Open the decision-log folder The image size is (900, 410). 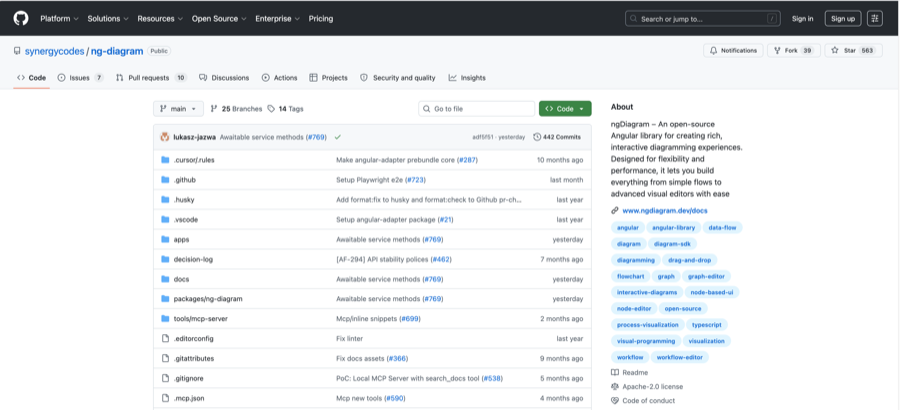[193, 260]
